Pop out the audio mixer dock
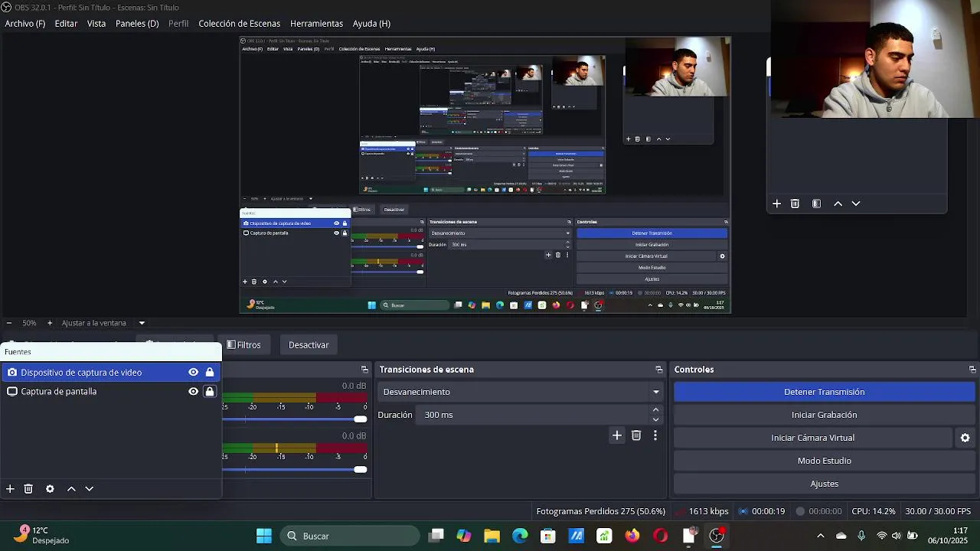Viewport: 980px width, 551px height. click(x=364, y=370)
